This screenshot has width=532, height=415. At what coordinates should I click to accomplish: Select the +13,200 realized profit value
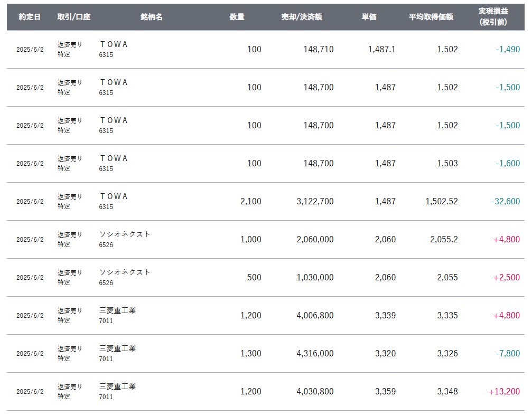[x=504, y=391]
